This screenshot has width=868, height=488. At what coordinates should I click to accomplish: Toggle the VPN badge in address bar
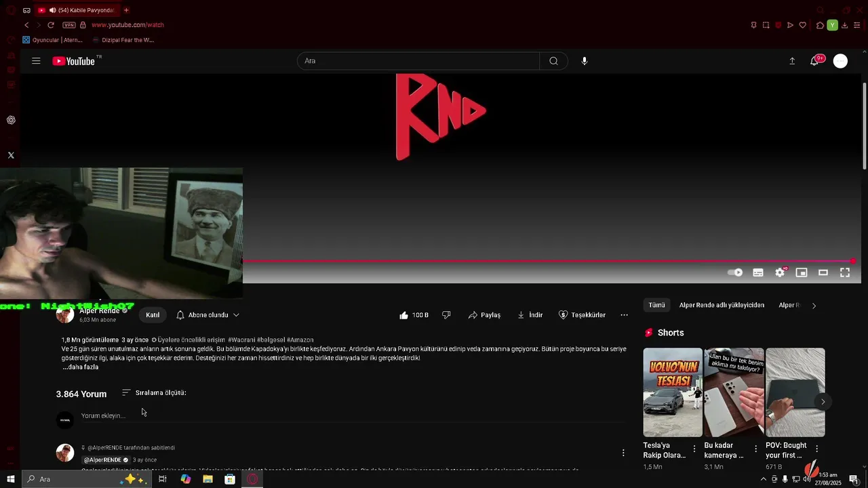[x=69, y=25]
